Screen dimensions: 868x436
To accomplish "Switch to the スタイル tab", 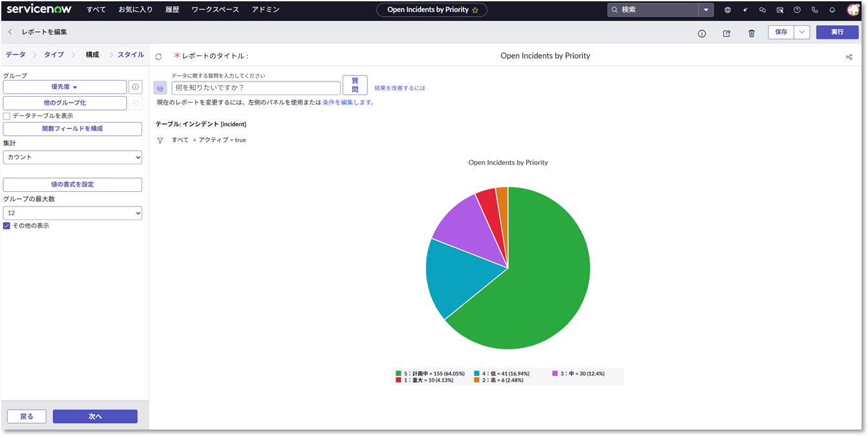I will click(131, 55).
